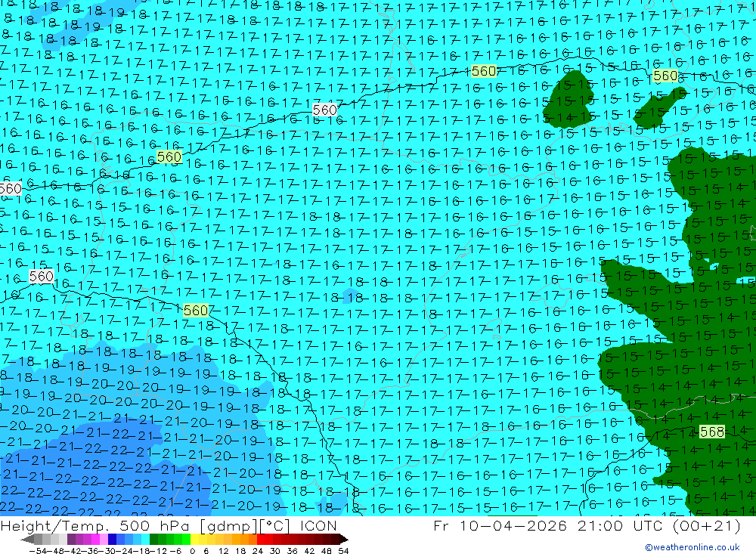The height and width of the screenshot is (554, 756).
Task: Select the chart title 'Height/Temp. 500 hPa'
Action: tap(96, 526)
